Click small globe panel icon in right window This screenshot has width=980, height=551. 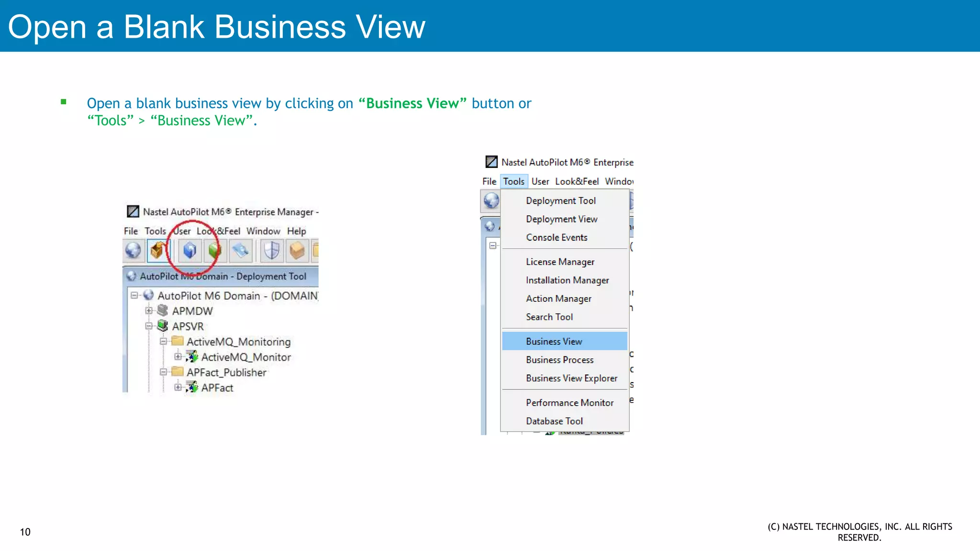coord(490,226)
